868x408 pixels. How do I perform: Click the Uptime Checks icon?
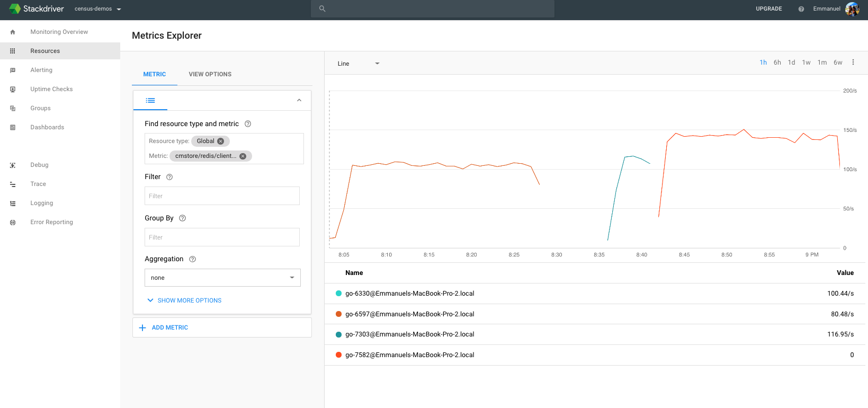13,89
